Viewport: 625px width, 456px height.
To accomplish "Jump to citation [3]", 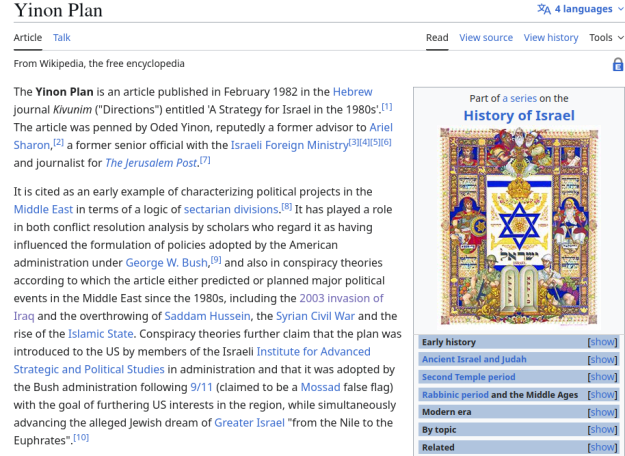I will 354,142.
